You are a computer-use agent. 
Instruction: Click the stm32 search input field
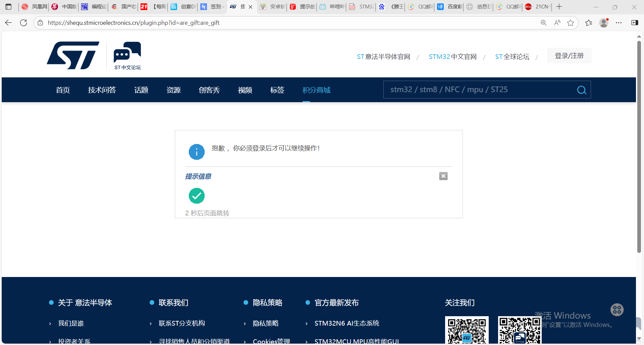480,90
